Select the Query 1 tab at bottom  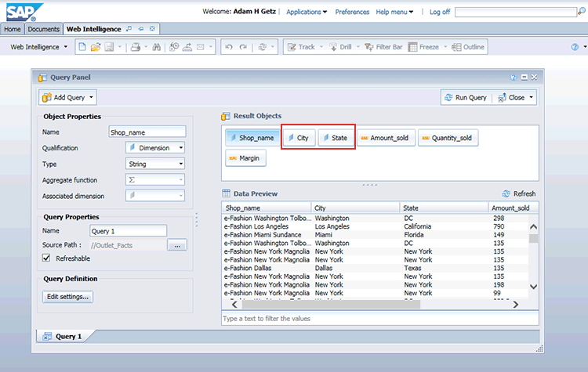63,336
